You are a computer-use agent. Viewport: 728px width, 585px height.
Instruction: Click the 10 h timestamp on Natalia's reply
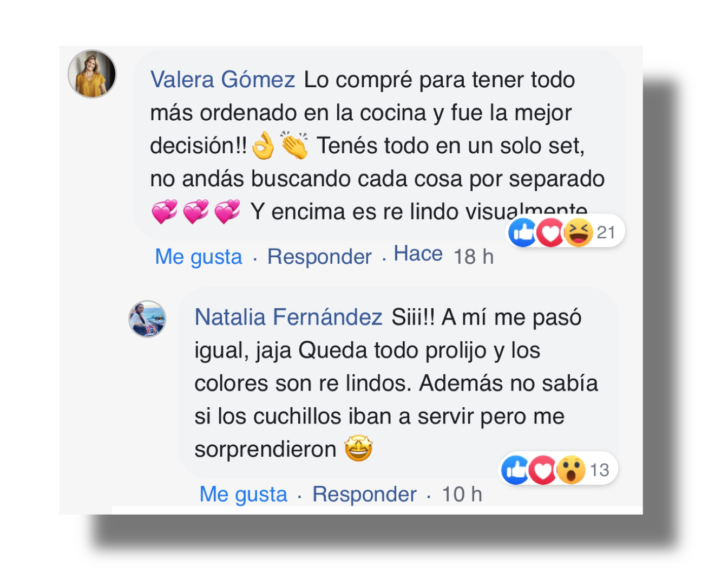pos(462,494)
